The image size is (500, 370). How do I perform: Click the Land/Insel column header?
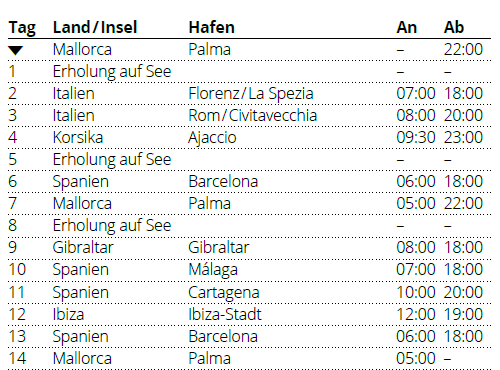click(95, 27)
